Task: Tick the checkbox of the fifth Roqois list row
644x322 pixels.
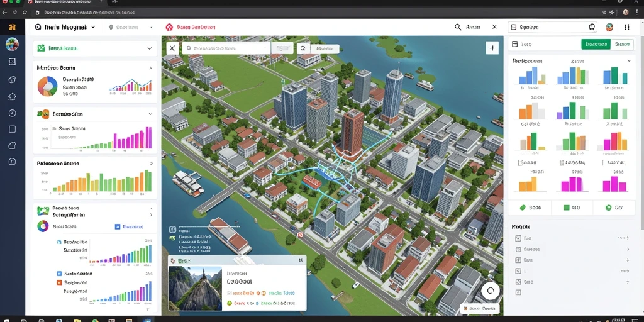Action: pos(518,282)
